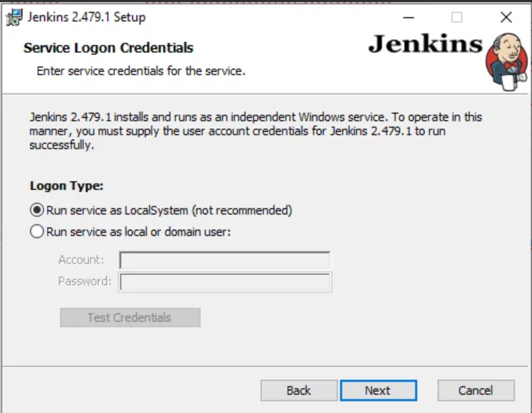Cancel the Jenkins setup
Image resolution: width=532 pixels, height=413 pixels.
(x=475, y=390)
